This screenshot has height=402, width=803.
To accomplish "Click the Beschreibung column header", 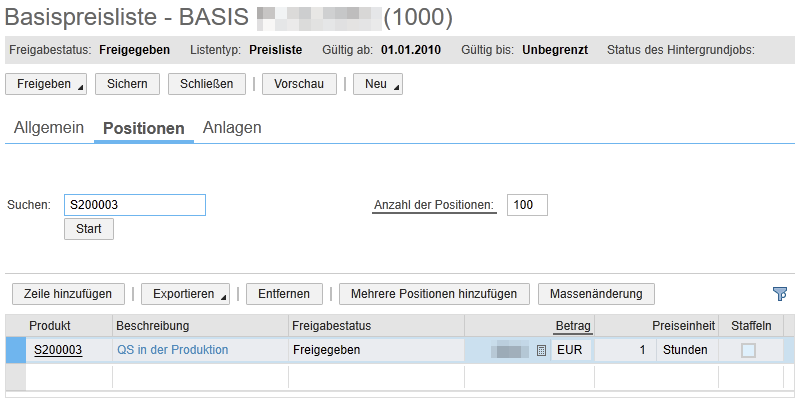I will [153, 326].
